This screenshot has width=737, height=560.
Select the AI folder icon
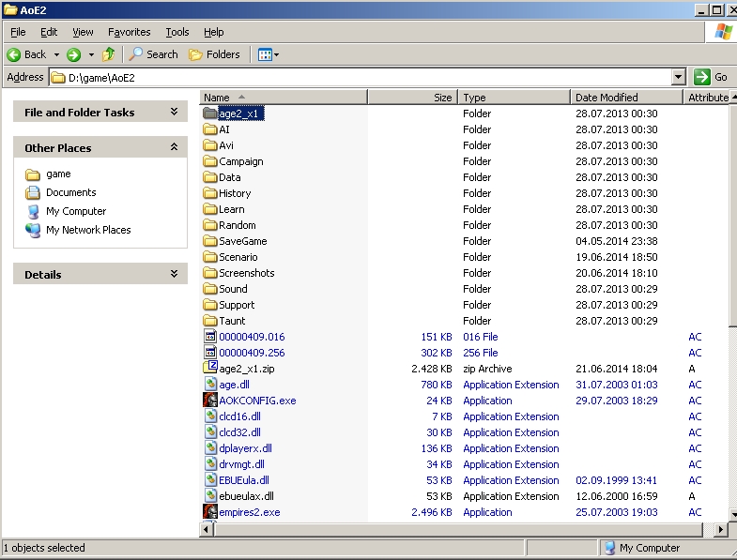point(209,129)
